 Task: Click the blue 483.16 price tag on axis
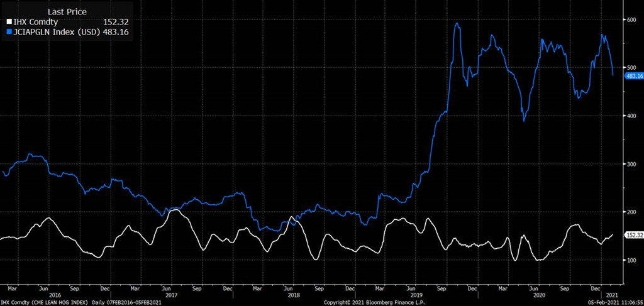pos(633,75)
